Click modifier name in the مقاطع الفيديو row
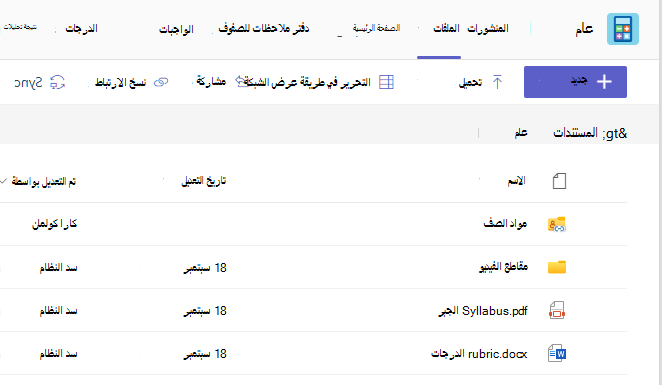This screenshot has height=385, width=662. point(59,268)
